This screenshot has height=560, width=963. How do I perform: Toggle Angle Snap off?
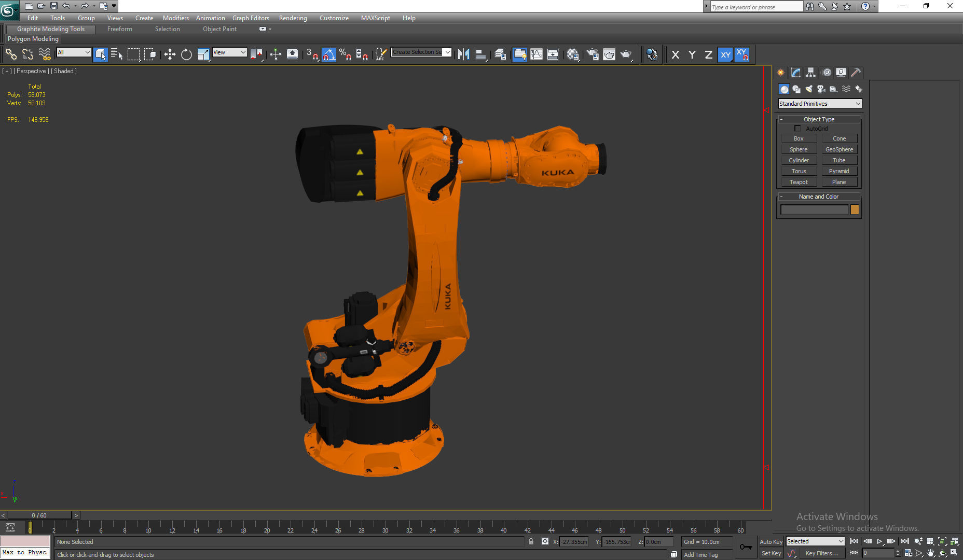tap(329, 54)
